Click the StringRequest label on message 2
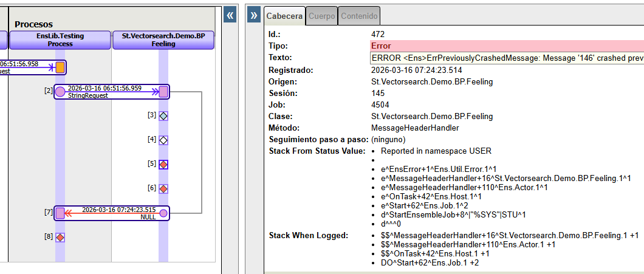The image size is (644, 274). click(88, 95)
